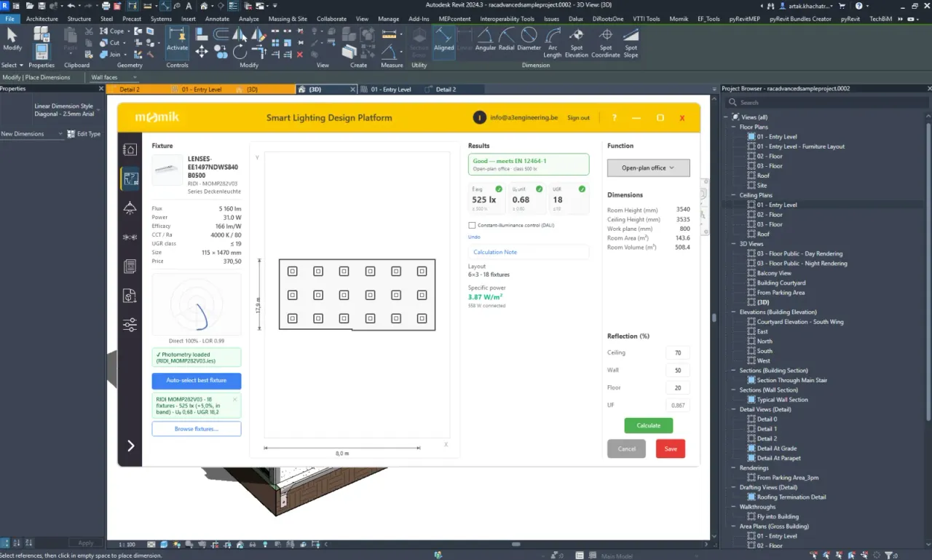Click the Sign out link
This screenshot has width=932, height=560.
click(578, 118)
